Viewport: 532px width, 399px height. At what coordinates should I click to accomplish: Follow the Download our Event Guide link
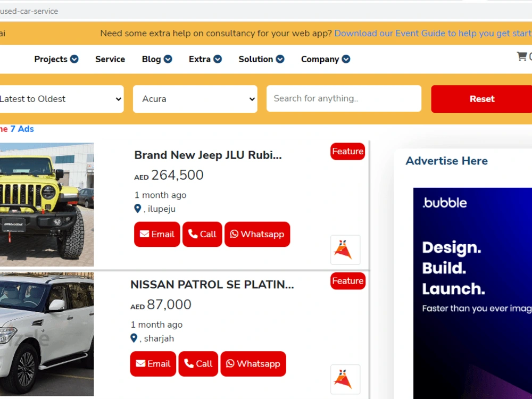click(433, 33)
